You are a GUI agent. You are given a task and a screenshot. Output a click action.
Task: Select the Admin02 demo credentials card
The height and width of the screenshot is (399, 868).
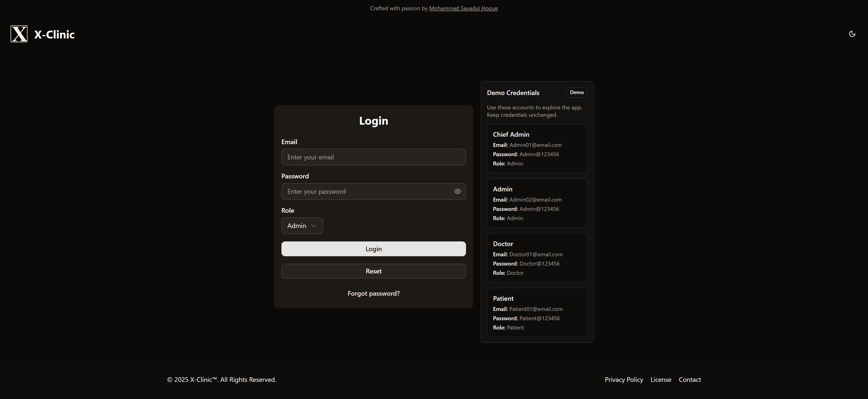point(537,203)
